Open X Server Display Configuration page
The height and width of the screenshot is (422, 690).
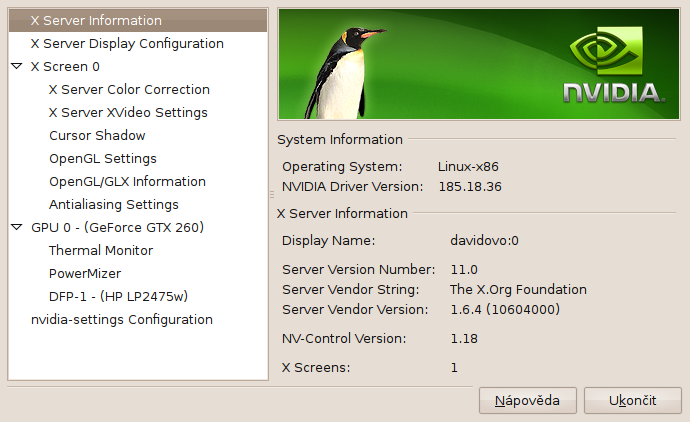(127, 44)
